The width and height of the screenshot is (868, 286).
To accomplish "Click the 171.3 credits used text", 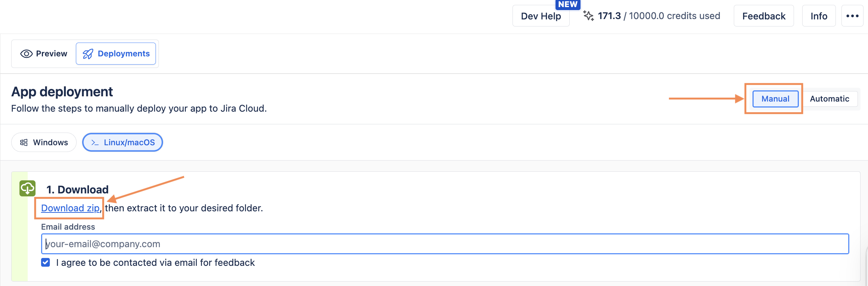I will pyautogui.click(x=659, y=16).
